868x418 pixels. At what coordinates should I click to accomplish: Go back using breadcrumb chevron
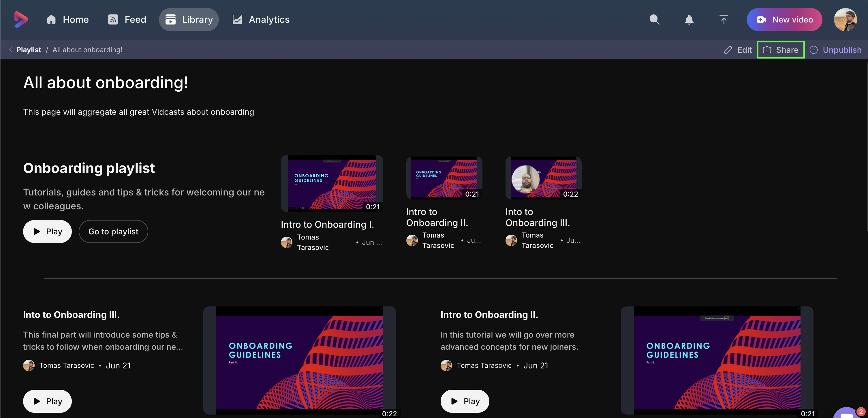(x=11, y=50)
